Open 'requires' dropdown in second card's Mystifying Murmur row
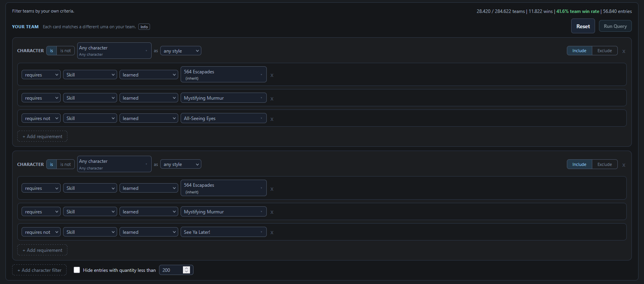Viewport: 644px width, 284px height. click(41, 211)
